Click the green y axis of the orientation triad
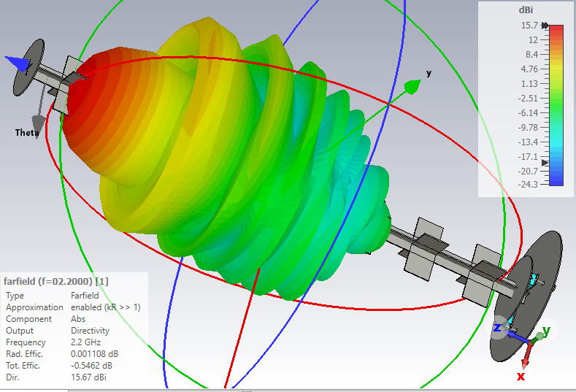The width and height of the screenshot is (576, 392). 536,337
